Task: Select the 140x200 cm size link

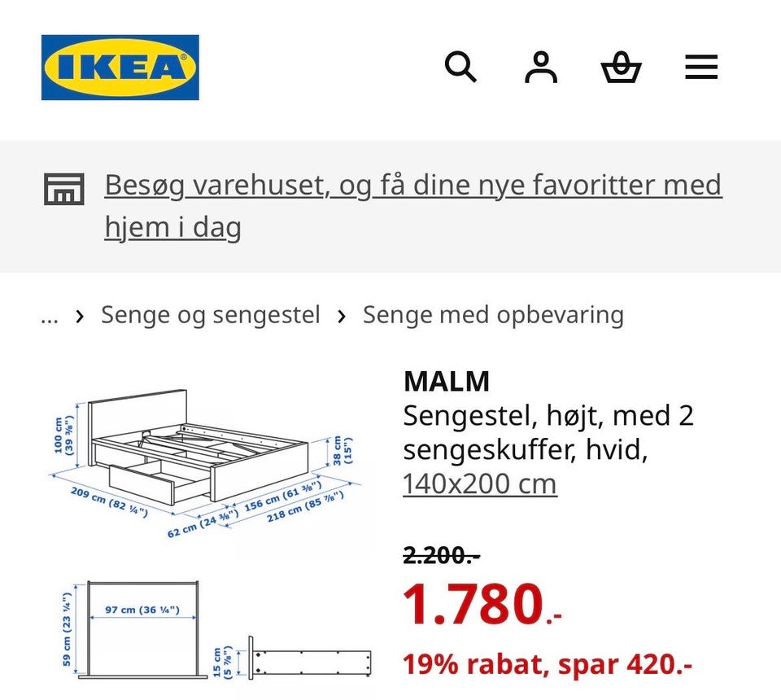Action: coord(480,483)
